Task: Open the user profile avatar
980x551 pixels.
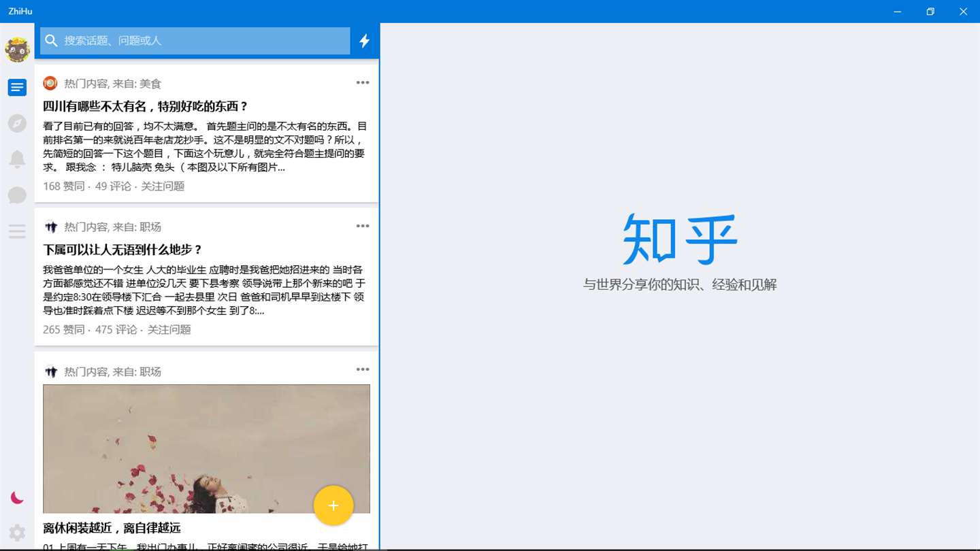Action: coord(17,50)
